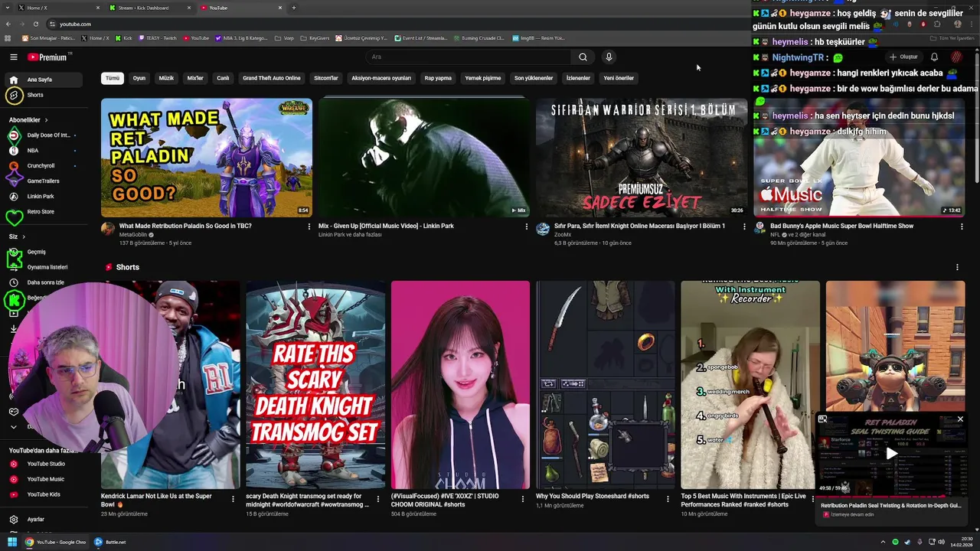980x551 pixels.
Task: Open Geçmiş watch history
Action: (x=36, y=252)
